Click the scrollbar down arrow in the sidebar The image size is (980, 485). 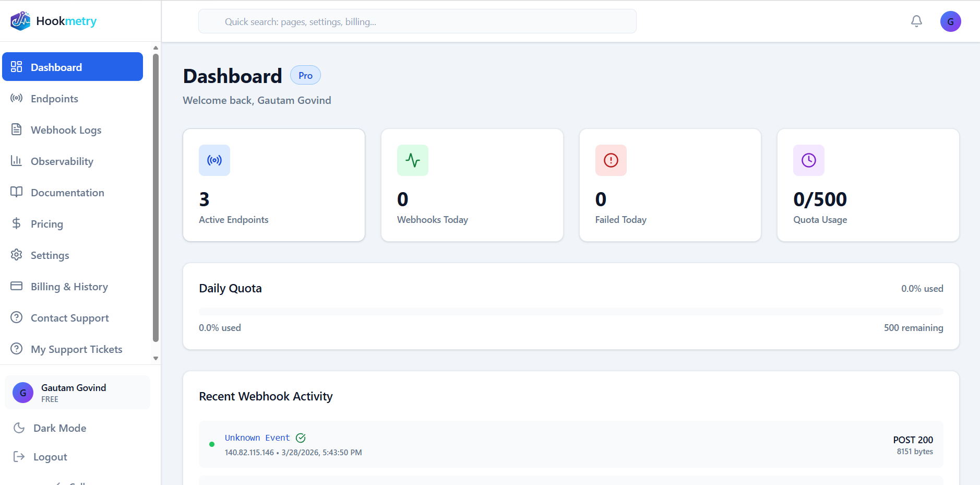point(156,359)
